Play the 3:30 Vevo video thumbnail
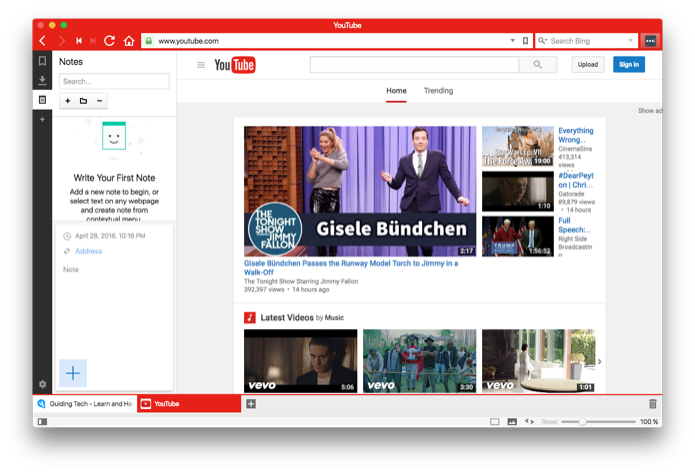This screenshot has height=474, width=695. pos(419,361)
